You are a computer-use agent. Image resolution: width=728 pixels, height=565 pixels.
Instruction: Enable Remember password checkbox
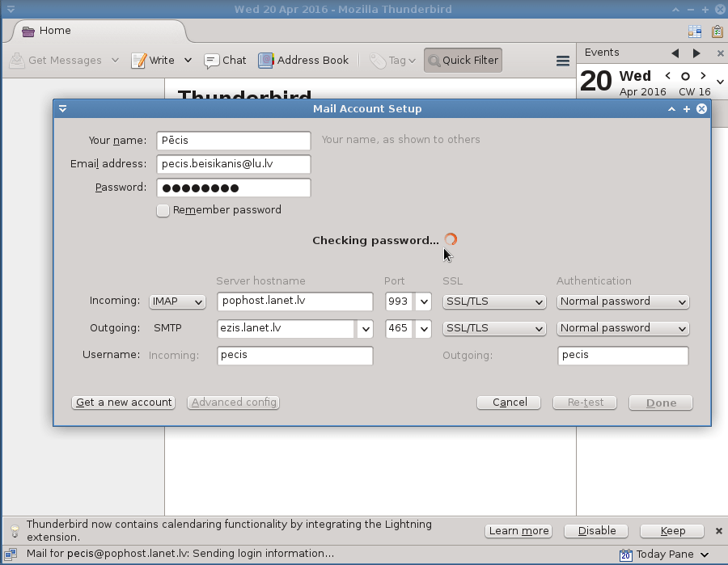pyautogui.click(x=163, y=211)
